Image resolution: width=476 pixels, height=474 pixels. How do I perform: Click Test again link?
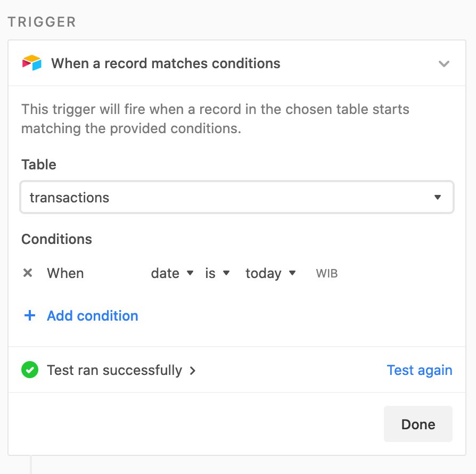point(420,370)
